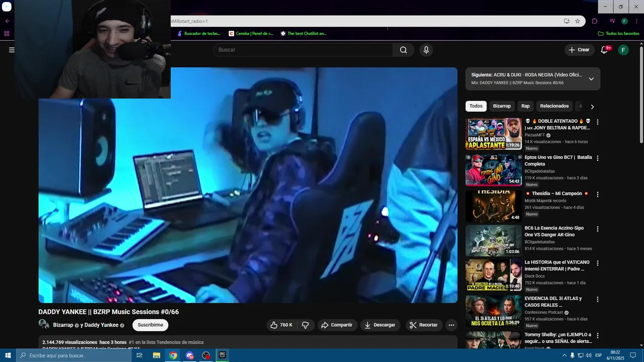Open the Chrome profile avatar in the toolbar
This screenshot has height=362, width=644.
click(624, 21)
